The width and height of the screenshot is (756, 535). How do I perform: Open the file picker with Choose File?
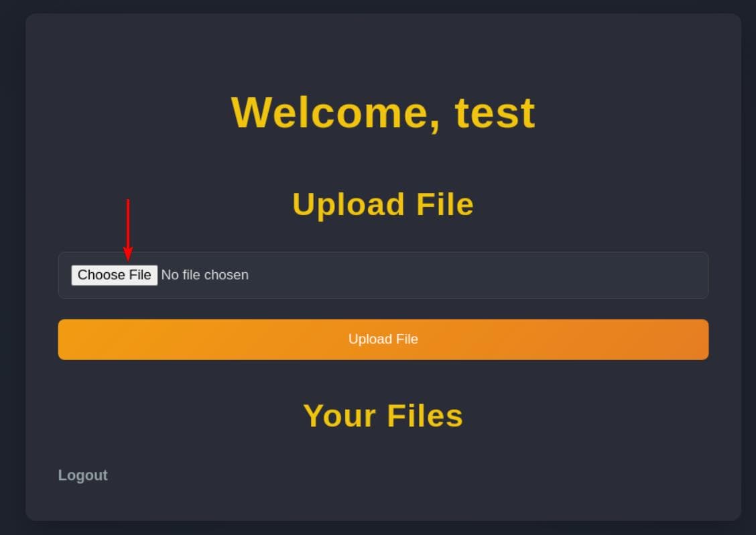[114, 275]
